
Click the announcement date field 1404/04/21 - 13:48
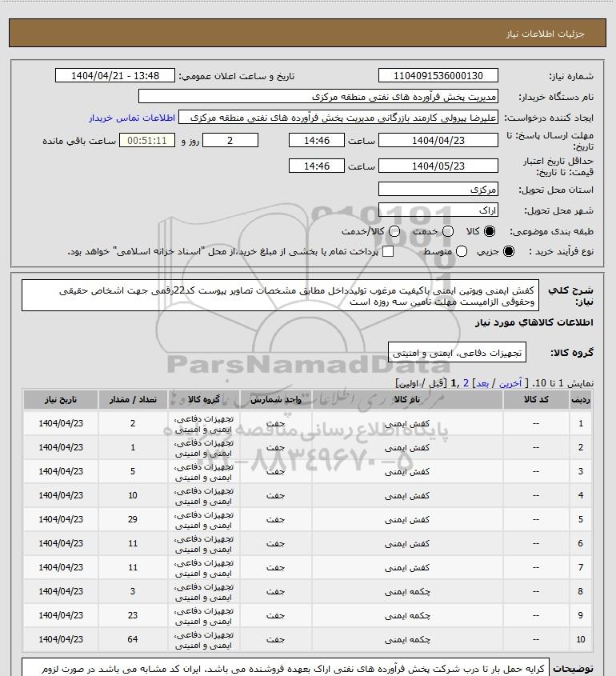[115, 75]
